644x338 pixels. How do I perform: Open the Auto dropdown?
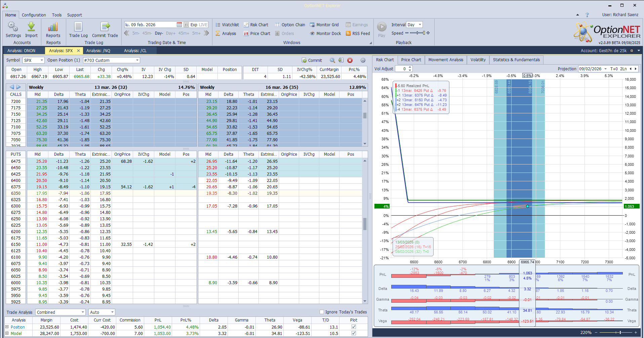click(x=112, y=312)
